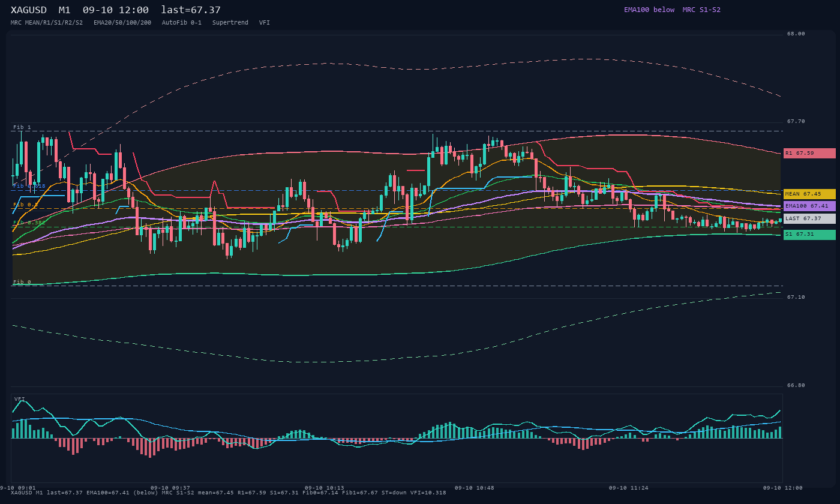Click the 09-10 10:13 time axis label
The image size is (840, 504).
click(325, 488)
